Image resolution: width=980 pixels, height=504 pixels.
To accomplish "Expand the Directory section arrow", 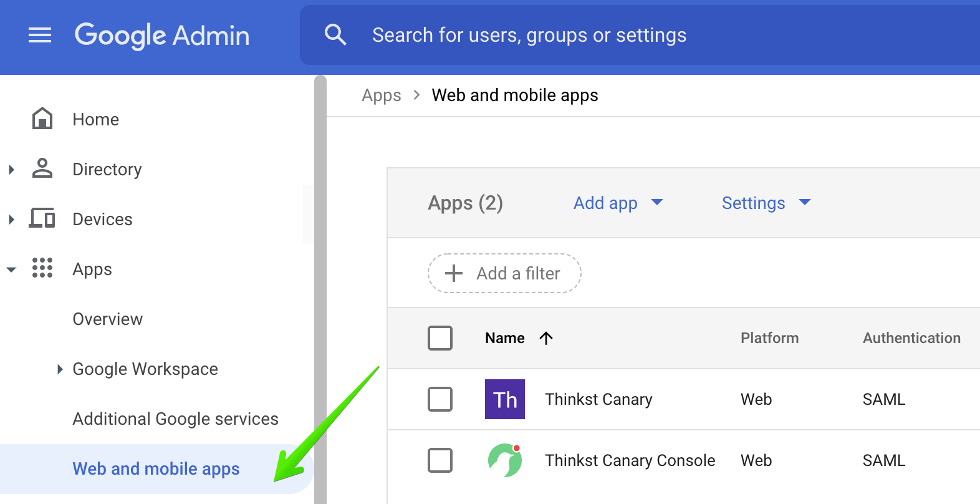I will tap(11, 169).
